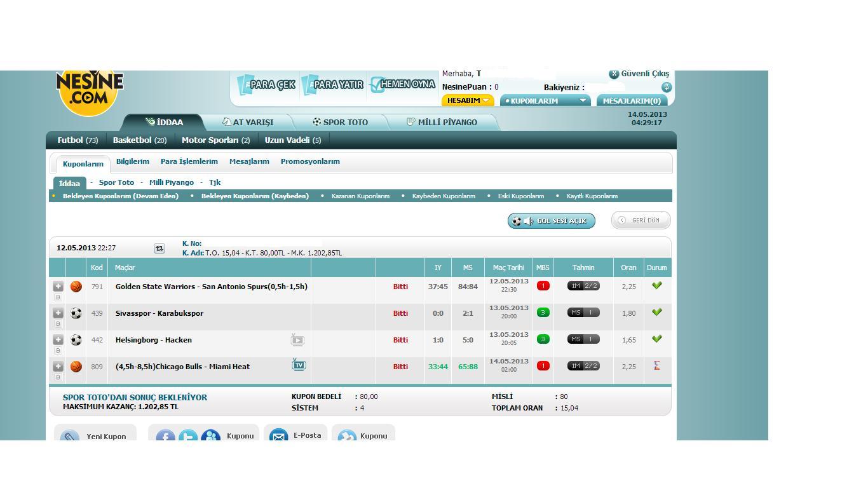Click the football icon for Sivasspor - Karabukspor
The width and height of the screenshot is (868, 488).
pos(76,313)
